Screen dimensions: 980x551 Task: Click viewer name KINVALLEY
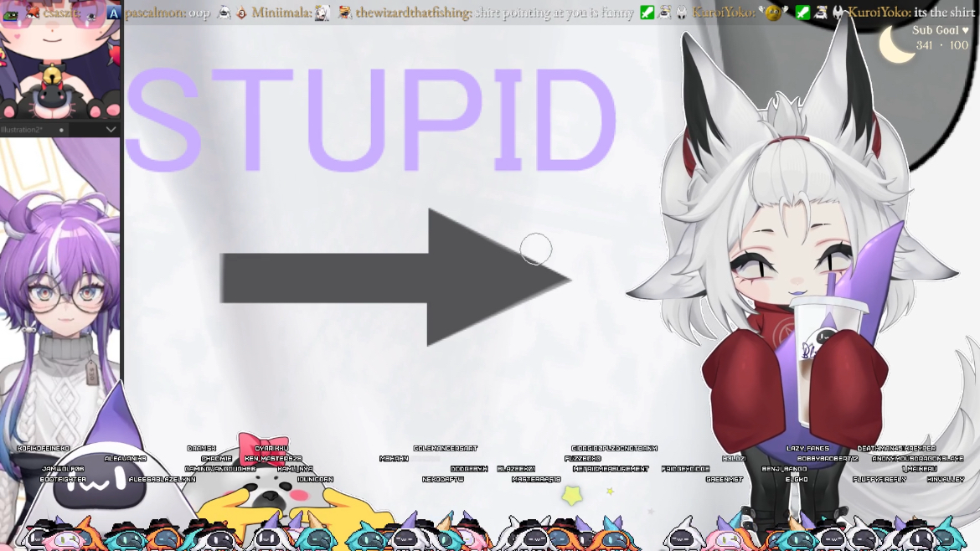coord(946,479)
